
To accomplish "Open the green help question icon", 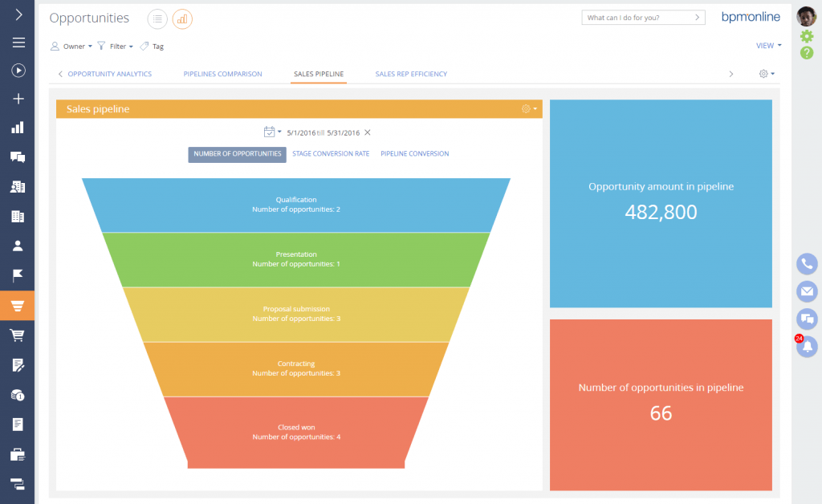I will tap(807, 52).
